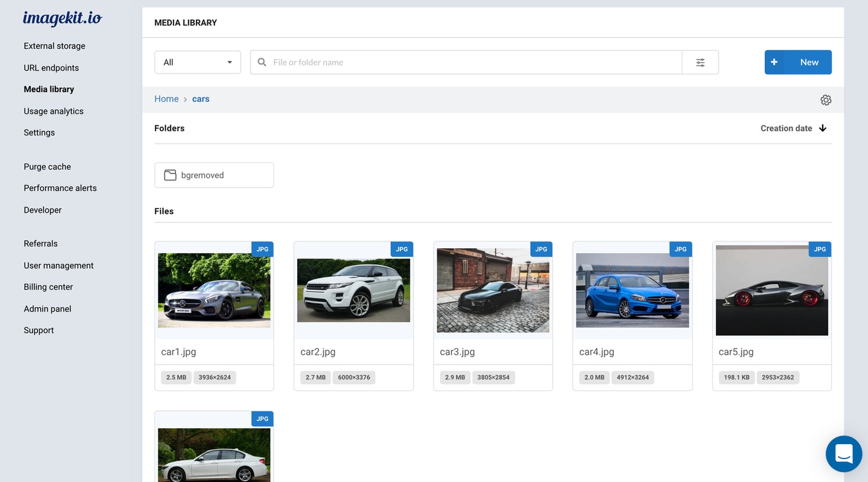This screenshot has width=868, height=482.
Task: Click the Files section heading
Action: click(164, 211)
